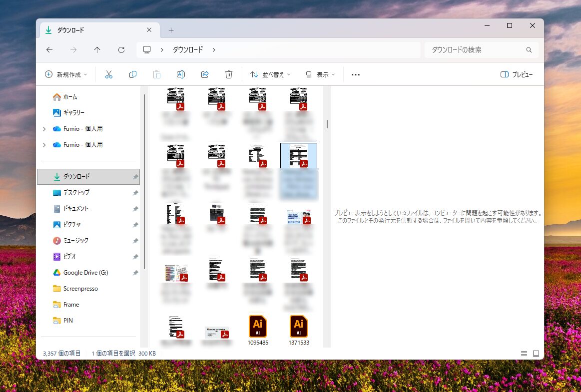This screenshot has width=581, height=392.
Task: Add a new tab with plus button
Action: [x=171, y=30]
